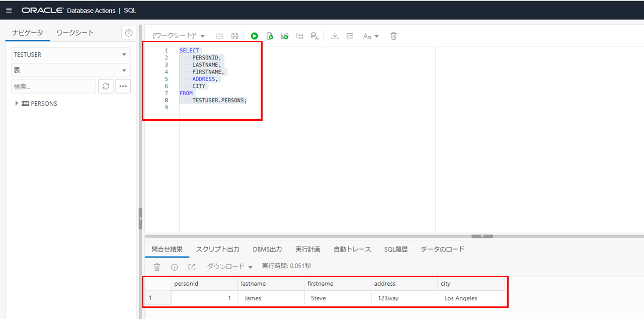Screen dimensions: 644x319
Task: Open the TESTUSER schema dropdown
Action: tap(70, 54)
